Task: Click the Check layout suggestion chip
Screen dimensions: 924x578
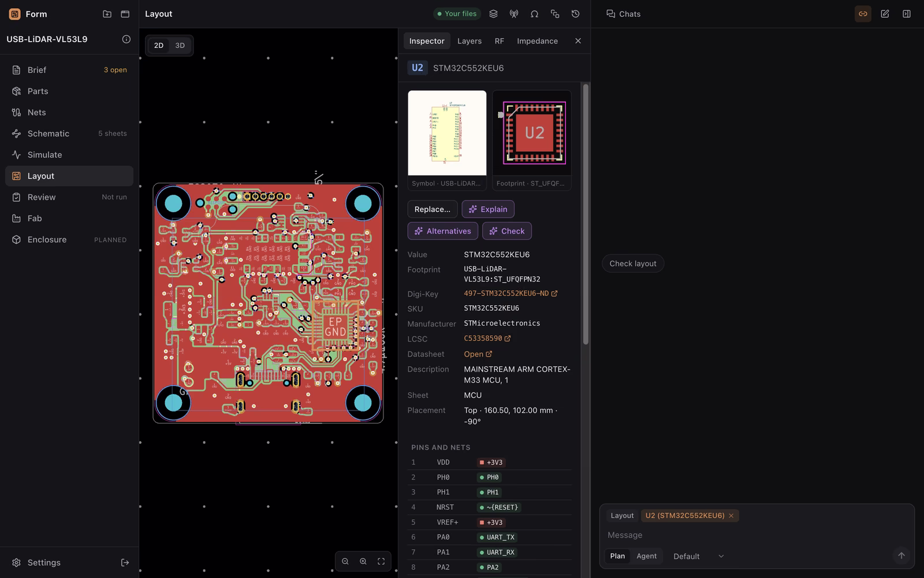Action: 633,264
